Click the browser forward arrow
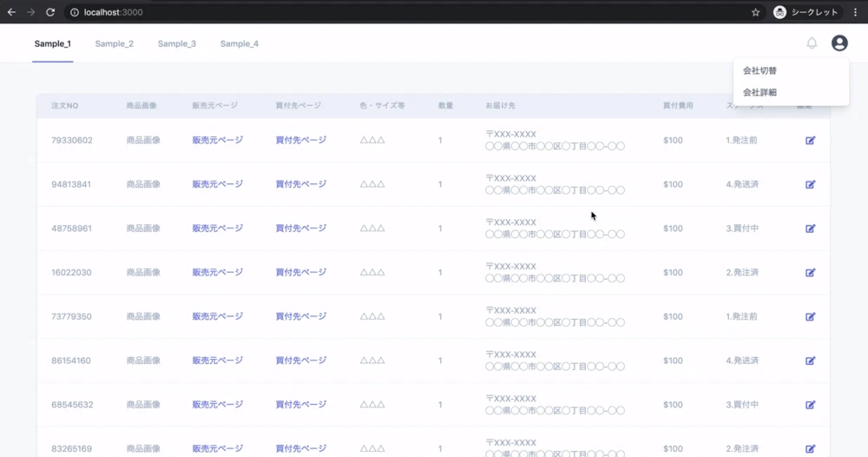The image size is (868, 457). click(x=31, y=12)
